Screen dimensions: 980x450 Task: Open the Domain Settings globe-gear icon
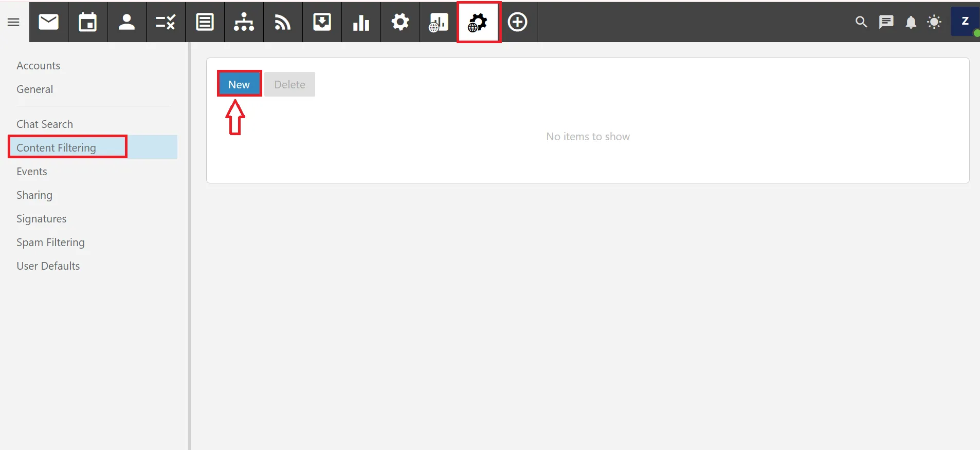click(478, 22)
